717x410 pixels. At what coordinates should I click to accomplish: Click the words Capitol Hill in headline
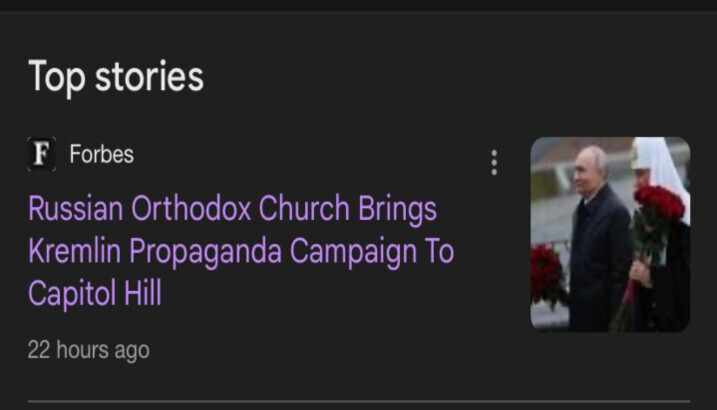[x=94, y=294]
